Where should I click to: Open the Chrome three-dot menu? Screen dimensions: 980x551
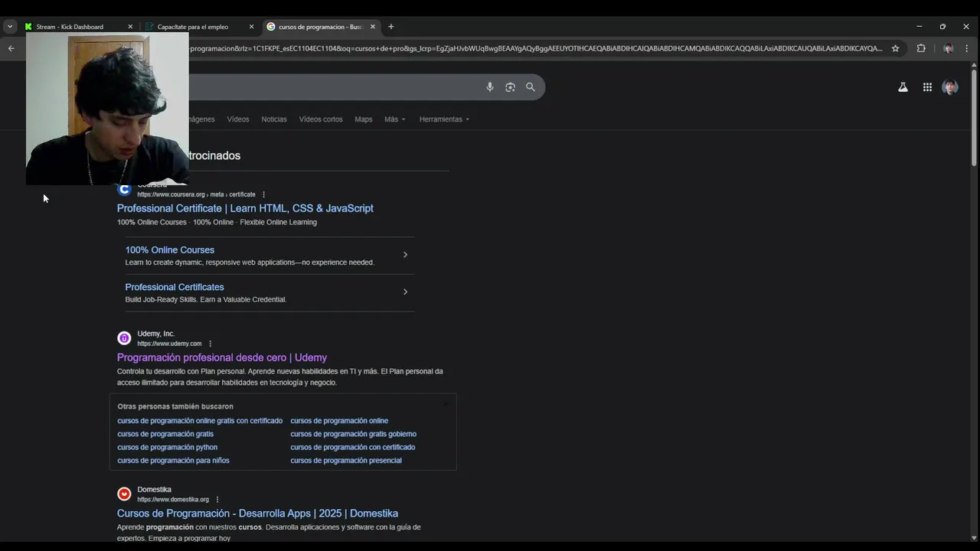pyautogui.click(x=967, y=48)
